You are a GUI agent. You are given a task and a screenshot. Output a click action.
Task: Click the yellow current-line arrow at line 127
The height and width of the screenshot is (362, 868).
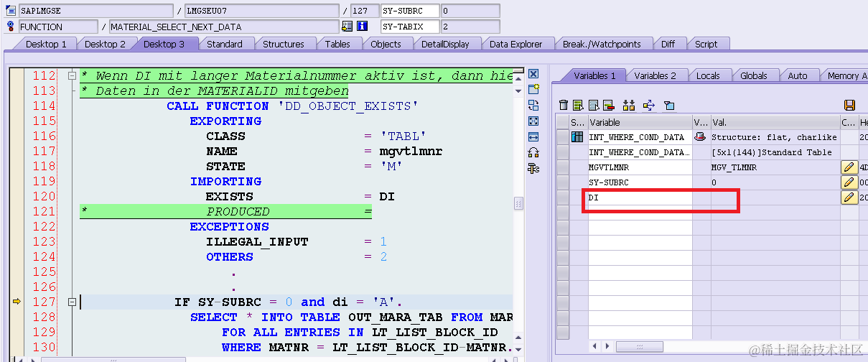click(17, 302)
